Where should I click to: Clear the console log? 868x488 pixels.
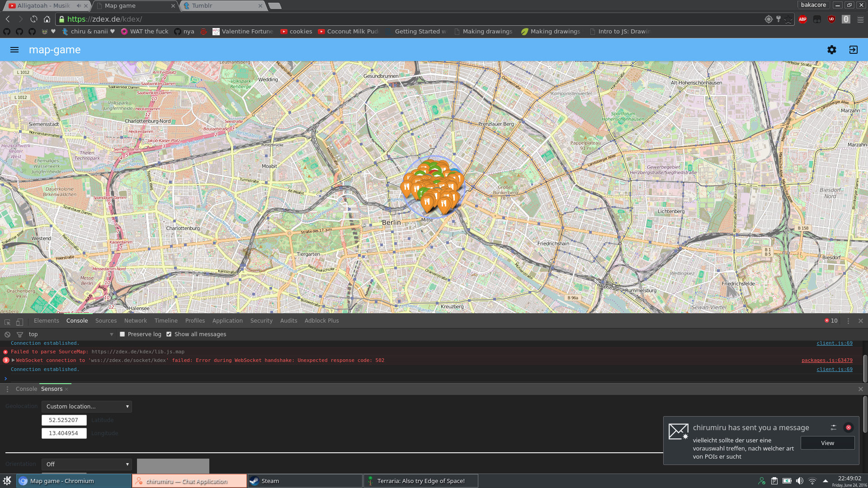[x=7, y=334]
